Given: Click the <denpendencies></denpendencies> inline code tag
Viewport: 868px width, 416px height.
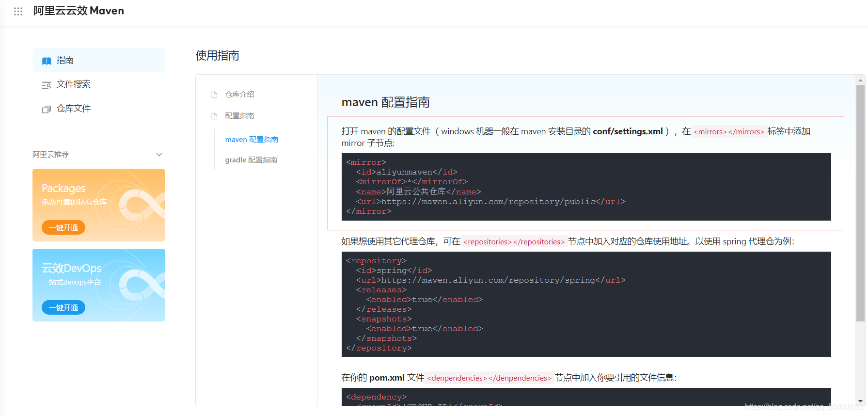Looking at the screenshot, I should point(489,378).
